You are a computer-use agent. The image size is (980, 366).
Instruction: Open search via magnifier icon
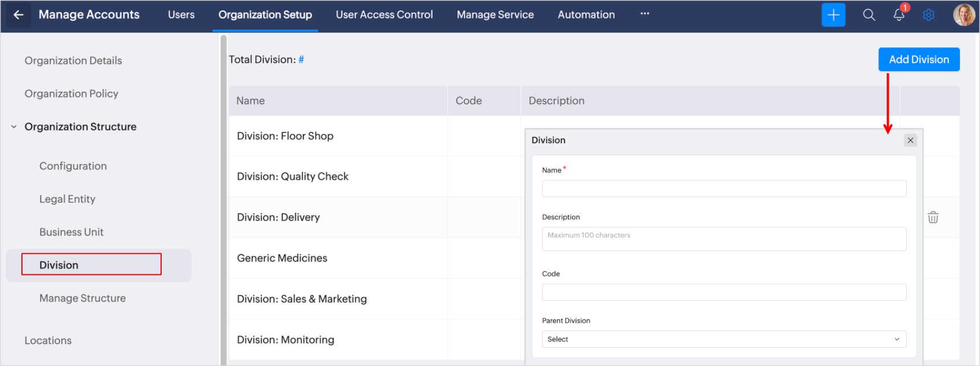point(869,15)
